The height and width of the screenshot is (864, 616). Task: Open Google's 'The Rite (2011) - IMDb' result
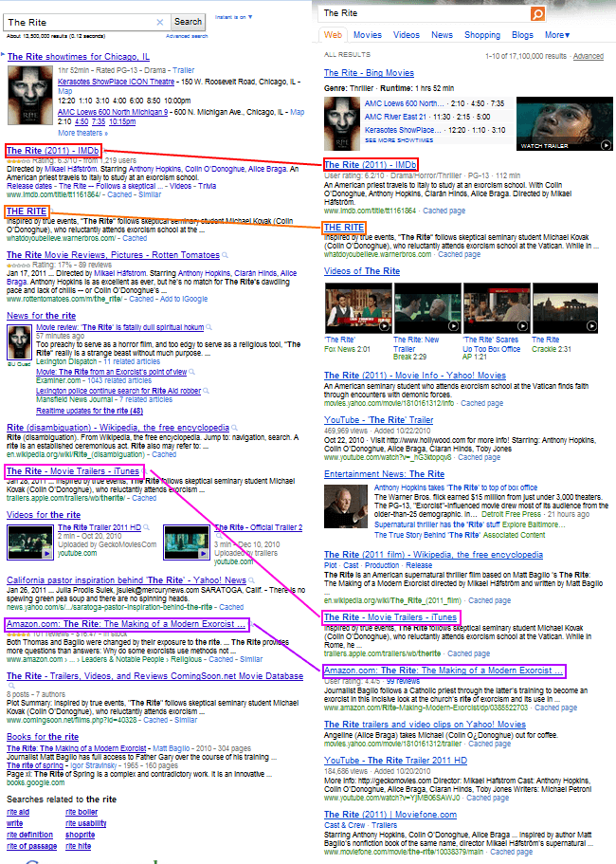tap(53, 151)
